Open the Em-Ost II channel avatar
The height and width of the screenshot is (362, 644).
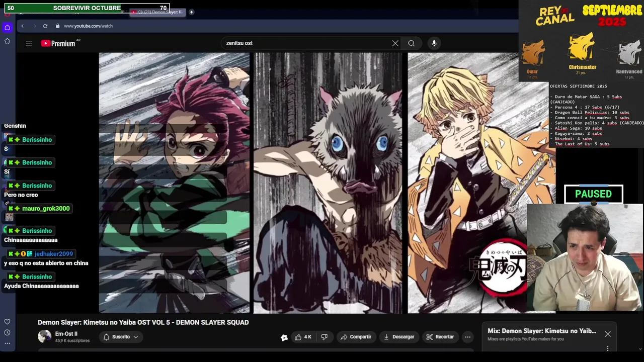tap(45, 336)
